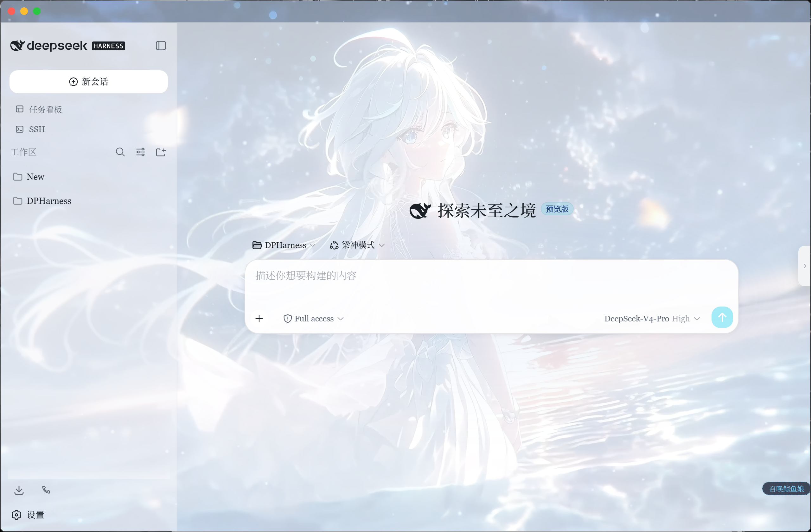Close the window with the red button

click(x=12, y=11)
